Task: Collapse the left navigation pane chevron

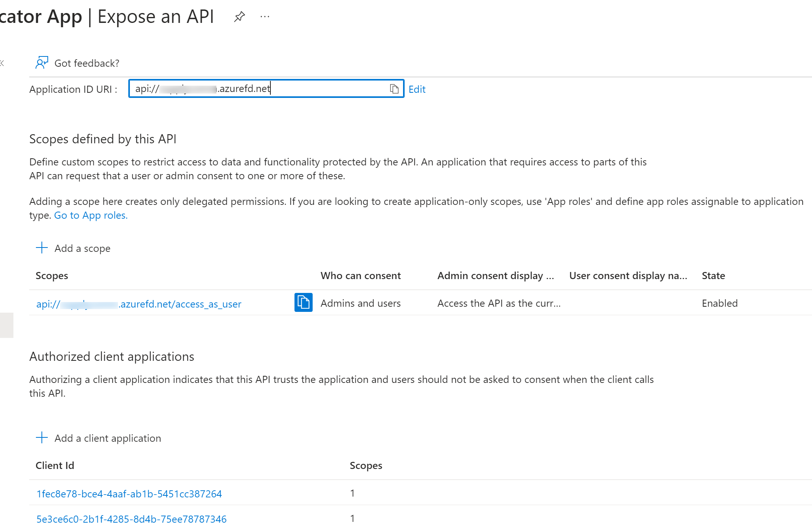Action: (2, 63)
